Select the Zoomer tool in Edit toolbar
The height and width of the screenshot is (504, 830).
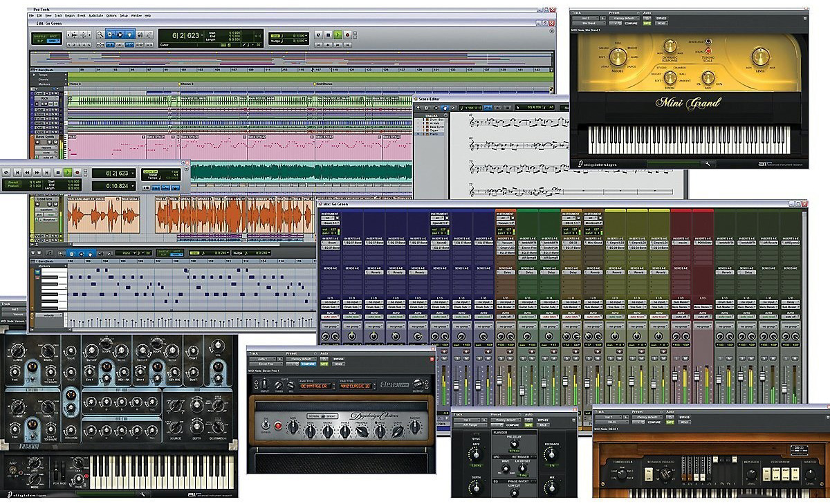point(100,34)
